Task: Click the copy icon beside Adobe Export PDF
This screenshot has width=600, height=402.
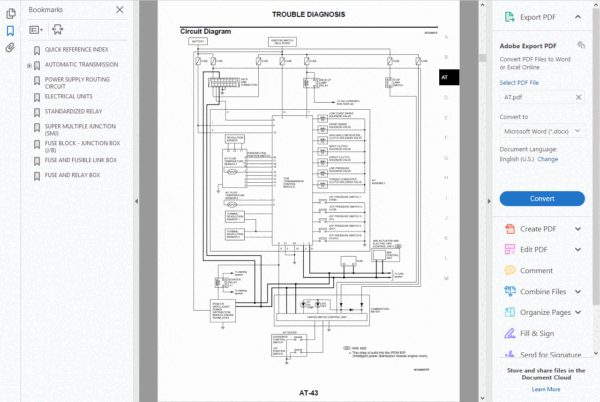Action: click(x=581, y=45)
